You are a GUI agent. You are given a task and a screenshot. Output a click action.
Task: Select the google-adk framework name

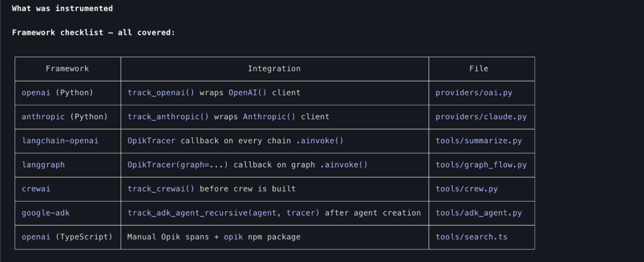(x=46, y=213)
